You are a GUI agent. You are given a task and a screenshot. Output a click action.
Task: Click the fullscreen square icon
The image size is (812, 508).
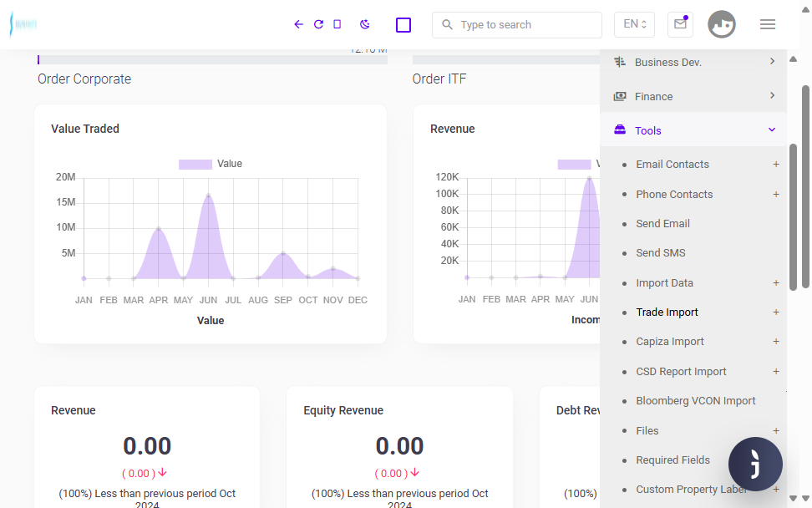[403, 25]
